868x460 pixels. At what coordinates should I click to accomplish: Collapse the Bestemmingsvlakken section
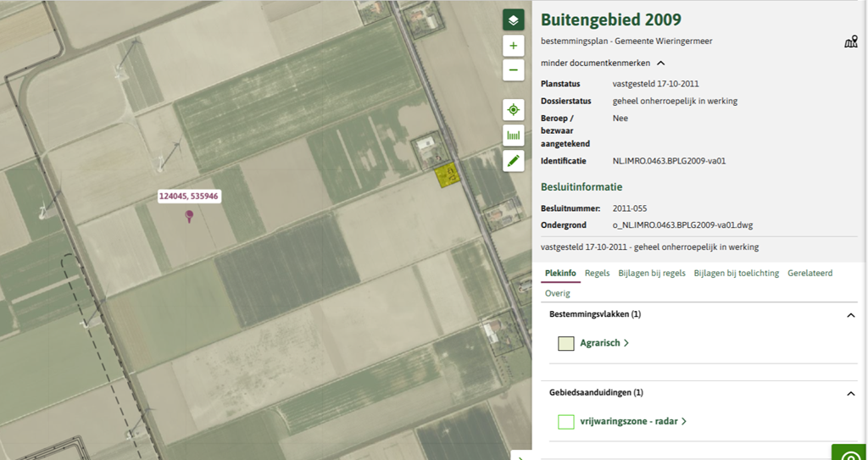[x=850, y=315]
